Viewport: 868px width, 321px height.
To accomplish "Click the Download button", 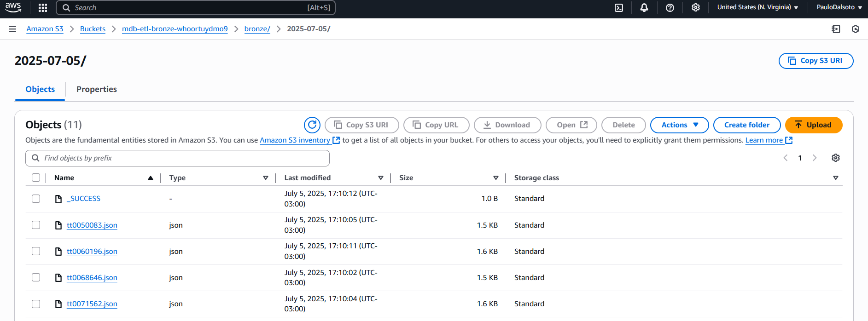I will [507, 125].
